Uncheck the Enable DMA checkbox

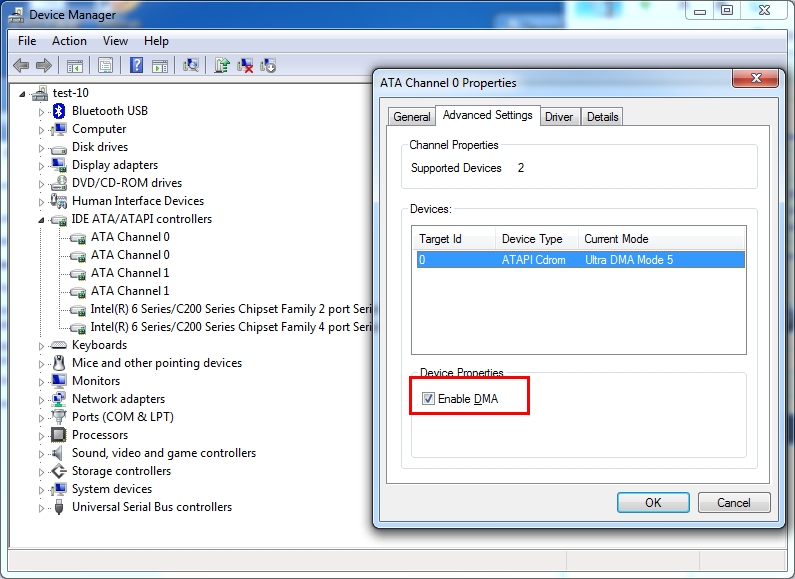428,399
